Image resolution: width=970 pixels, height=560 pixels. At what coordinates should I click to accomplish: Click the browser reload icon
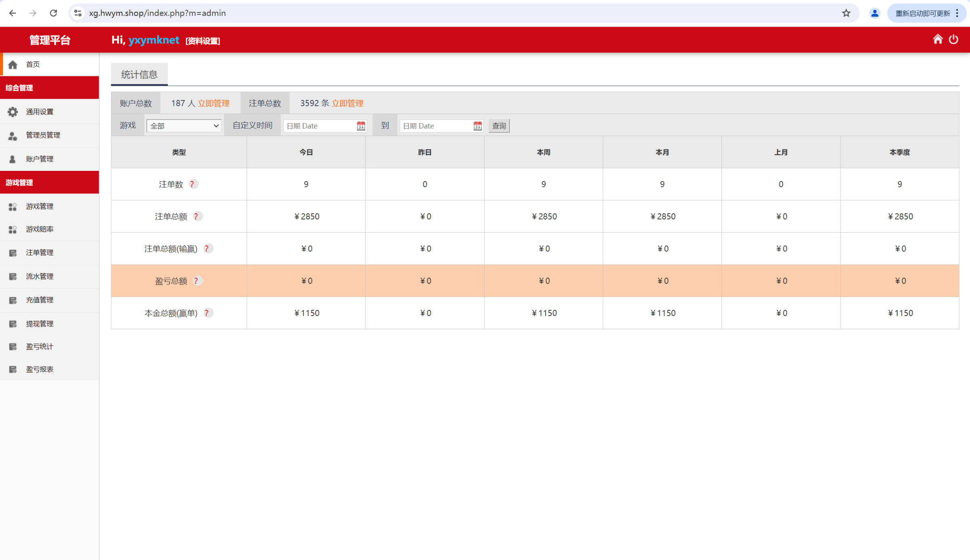pyautogui.click(x=53, y=13)
